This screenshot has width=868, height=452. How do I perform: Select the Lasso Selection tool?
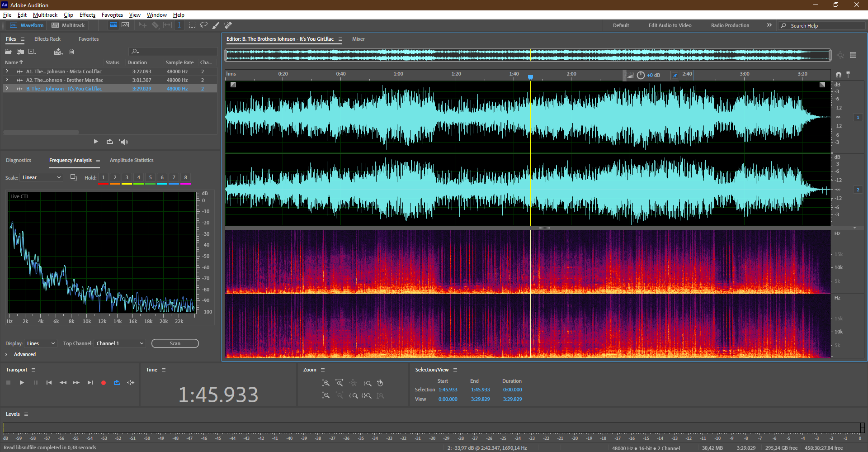click(x=204, y=25)
